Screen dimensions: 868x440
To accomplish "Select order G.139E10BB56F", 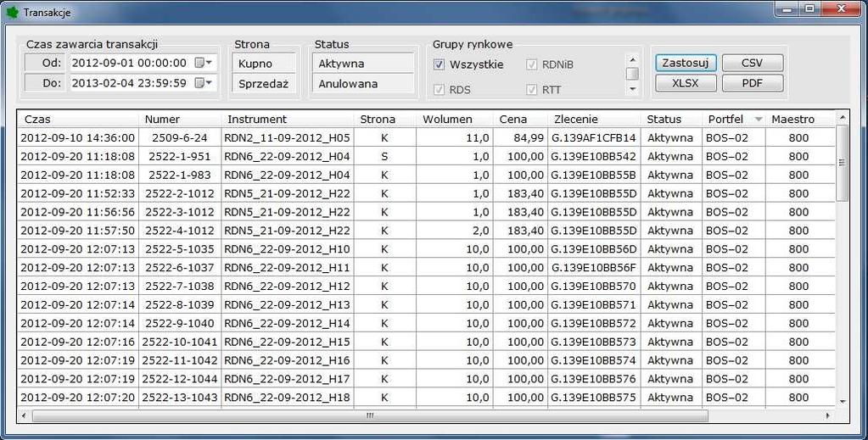I will [594, 267].
